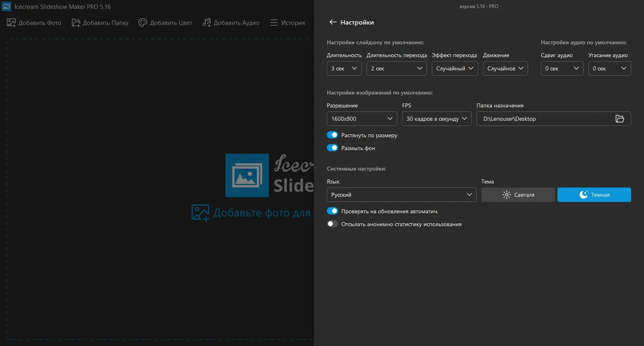This screenshot has width=644, height=346.
Task: Open the Эффект перехода dropdown
Action: (x=455, y=68)
